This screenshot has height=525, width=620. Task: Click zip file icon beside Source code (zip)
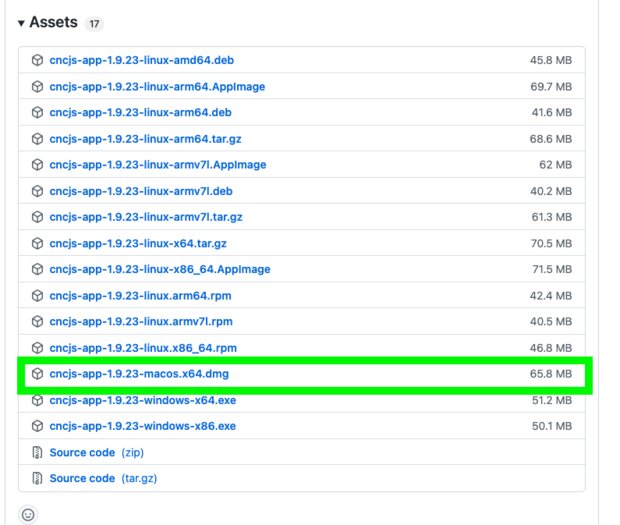pos(37,452)
